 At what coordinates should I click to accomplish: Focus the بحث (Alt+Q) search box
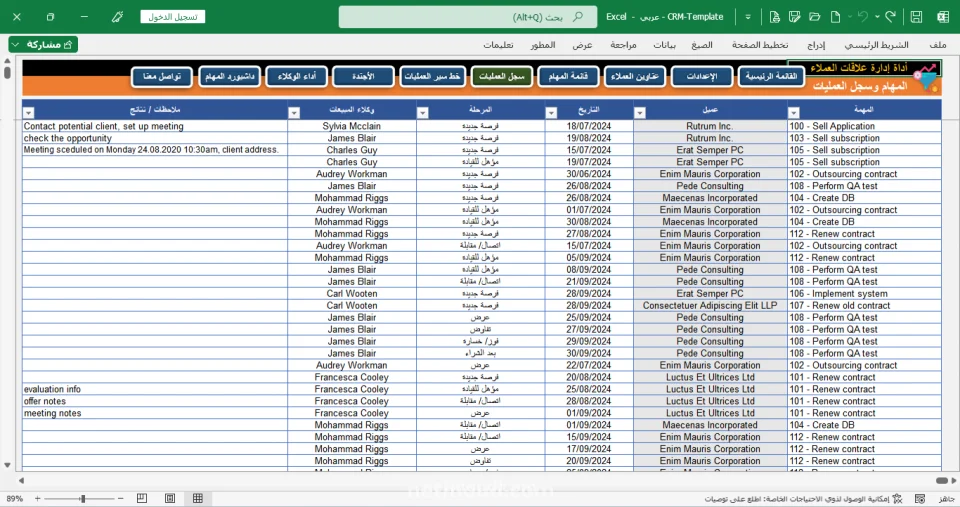468,17
